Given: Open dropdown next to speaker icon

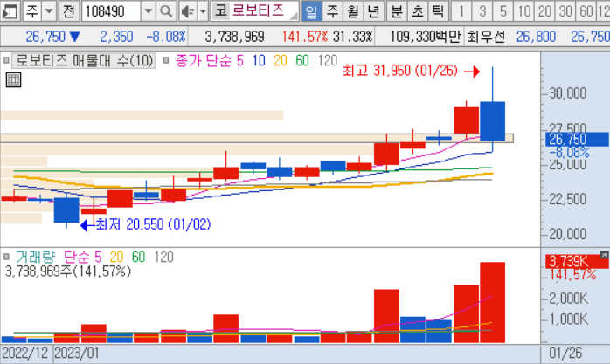Looking at the screenshot, I should (x=203, y=11).
